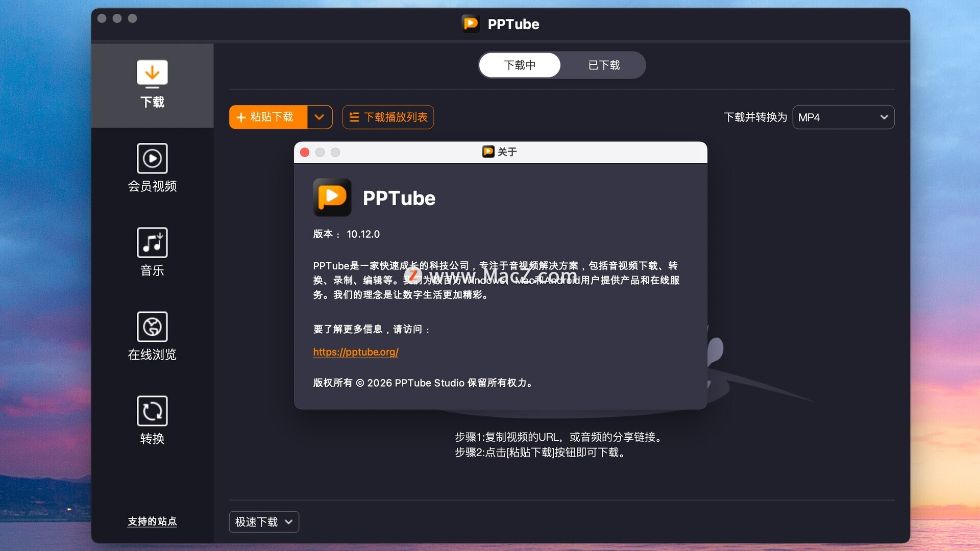This screenshot has height=551, width=980.
Task: Open the 支持的站点 supported sites link
Action: click(152, 521)
